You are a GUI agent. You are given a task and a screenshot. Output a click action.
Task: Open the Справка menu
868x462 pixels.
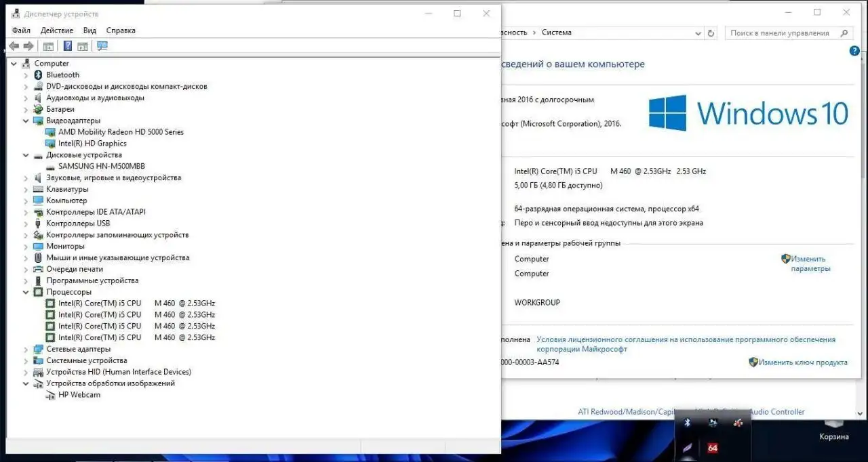coord(121,30)
